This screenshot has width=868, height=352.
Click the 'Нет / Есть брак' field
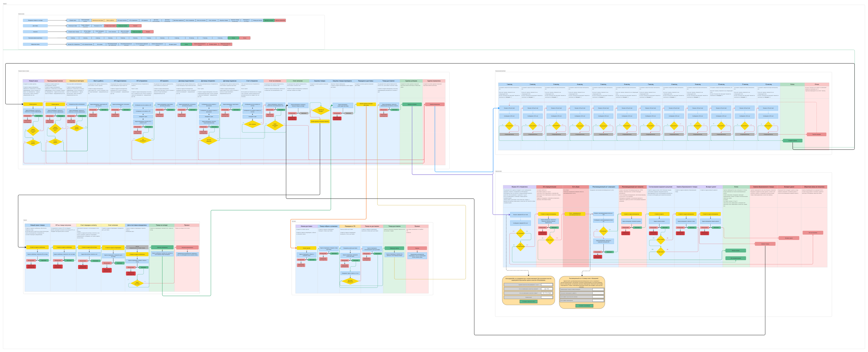(x=547, y=293)
